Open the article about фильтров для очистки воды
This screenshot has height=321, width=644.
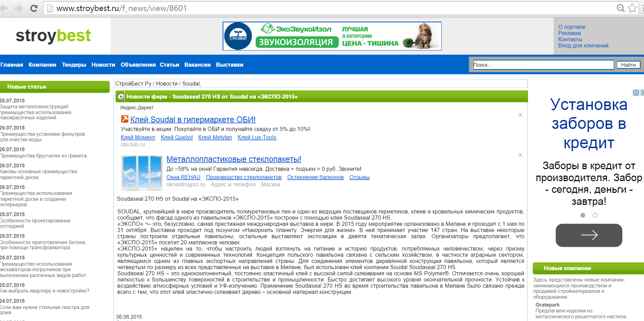tap(42, 137)
